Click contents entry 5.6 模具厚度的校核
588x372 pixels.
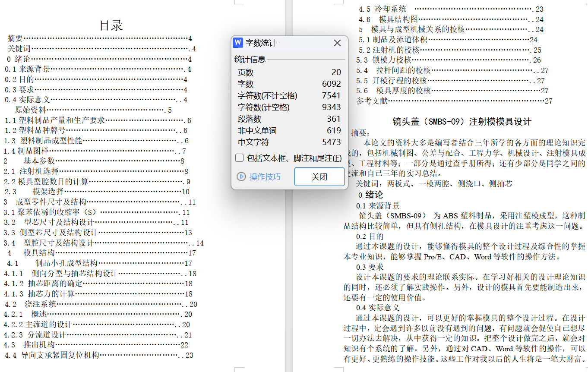(x=452, y=91)
